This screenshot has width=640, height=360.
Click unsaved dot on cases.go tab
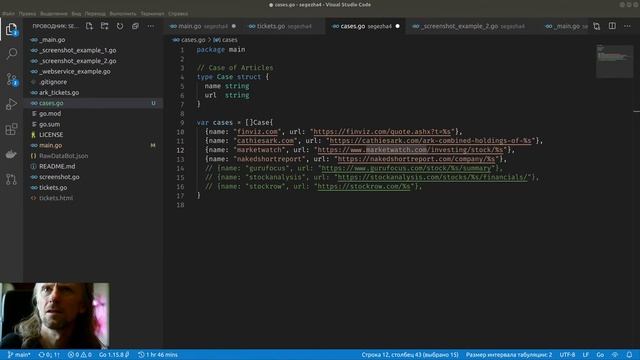[398, 26]
